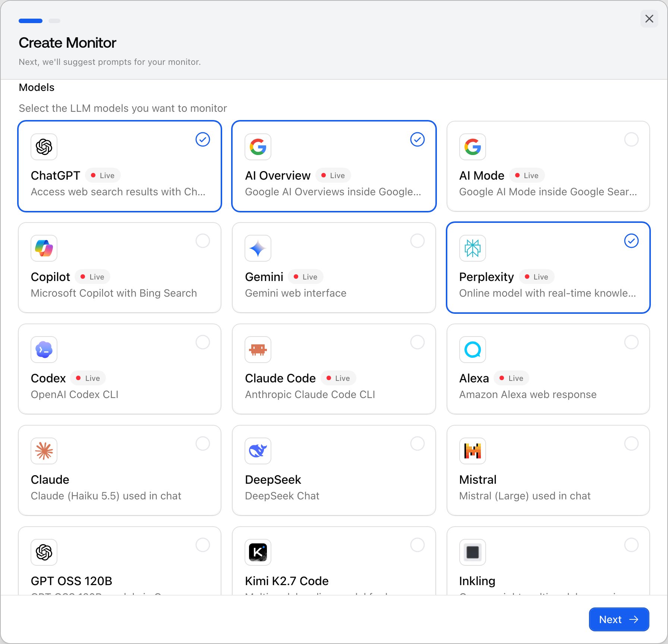Click the 'DeepSeek Chat' description text

282,496
